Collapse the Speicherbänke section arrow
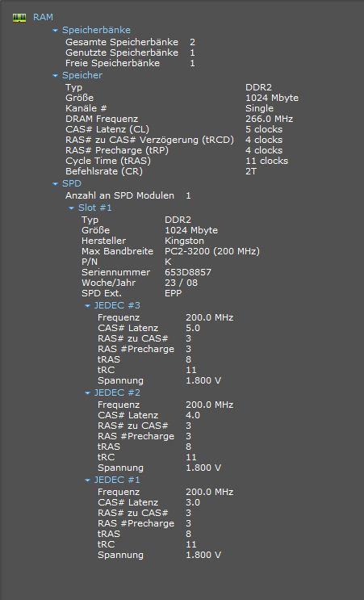The height and width of the screenshot is (600, 364). tap(56, 30)
